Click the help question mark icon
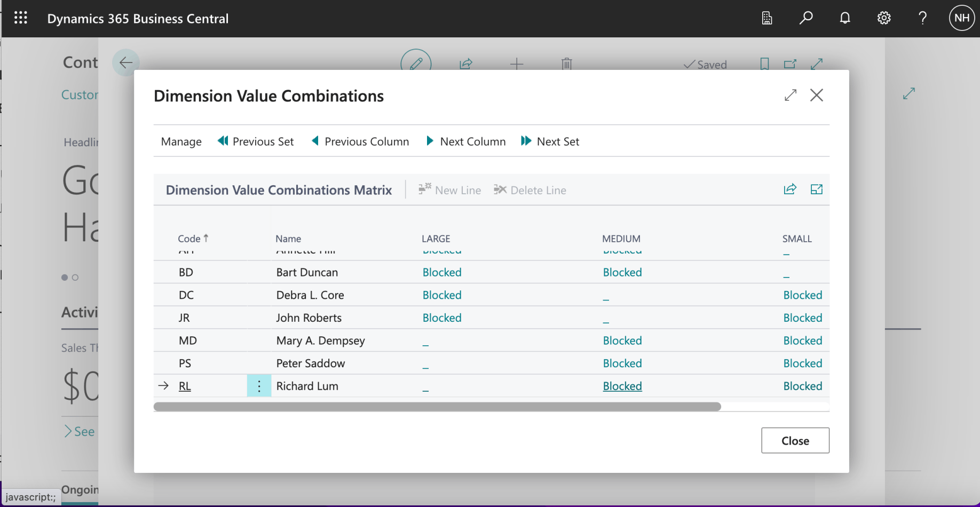This screenshot has height=507, width=980. (922, 18)
